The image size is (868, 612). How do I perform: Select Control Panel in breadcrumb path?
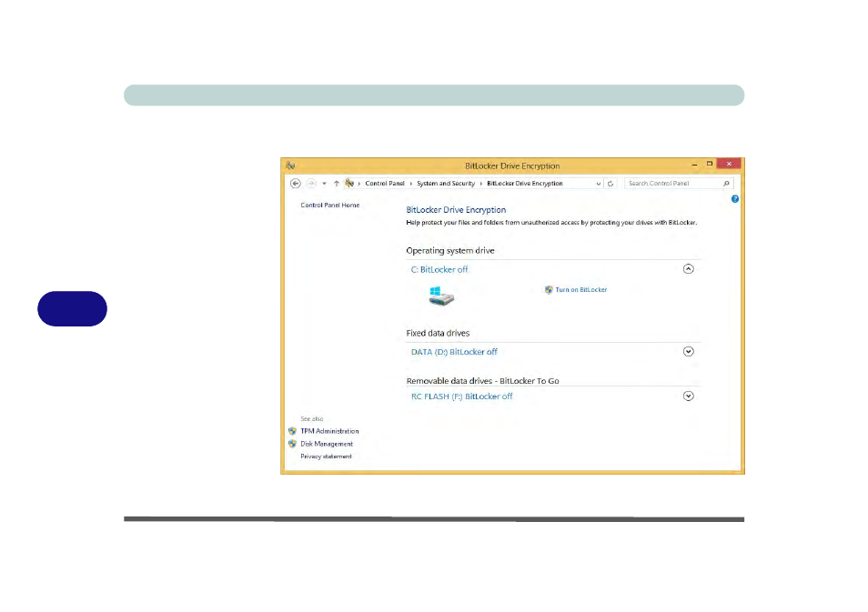pyautogui.click(x=385, y=183)
